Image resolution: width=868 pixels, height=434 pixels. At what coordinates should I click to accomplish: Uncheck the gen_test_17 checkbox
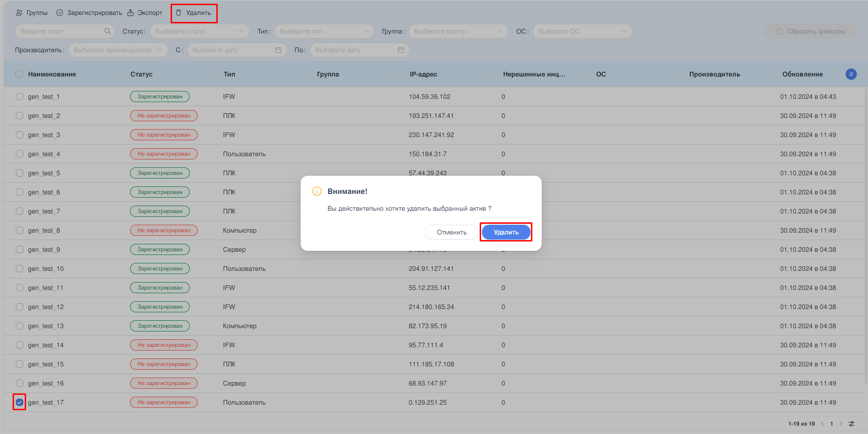(x=20, y=402)
